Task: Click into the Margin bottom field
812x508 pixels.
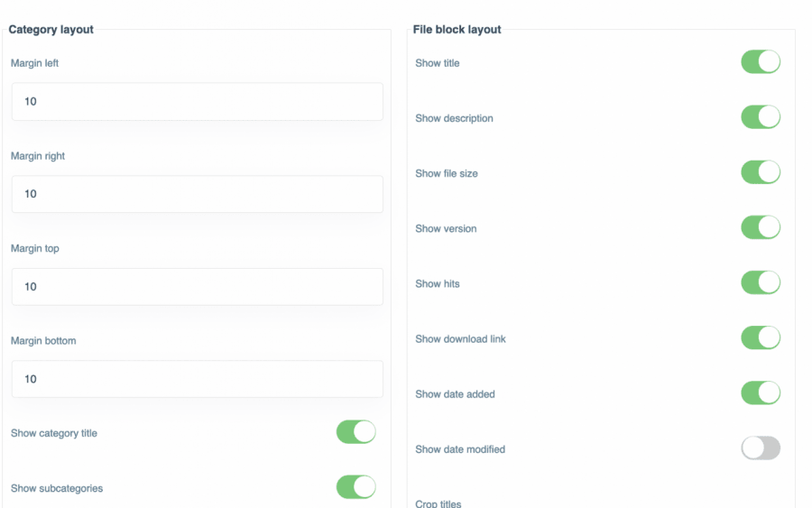Action: coord(197,379)
